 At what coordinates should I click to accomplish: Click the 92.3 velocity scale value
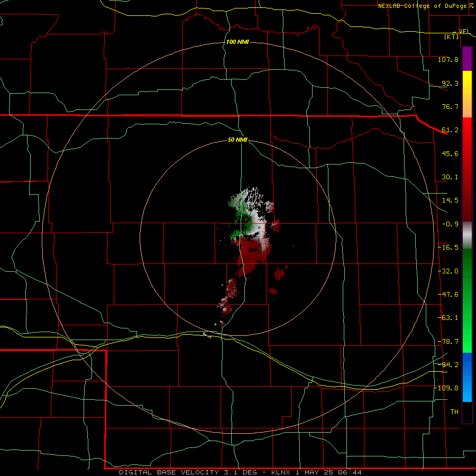450,83
